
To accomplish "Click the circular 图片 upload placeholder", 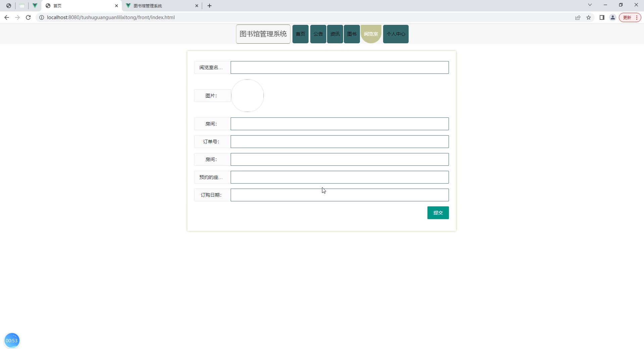I will 247,96.
